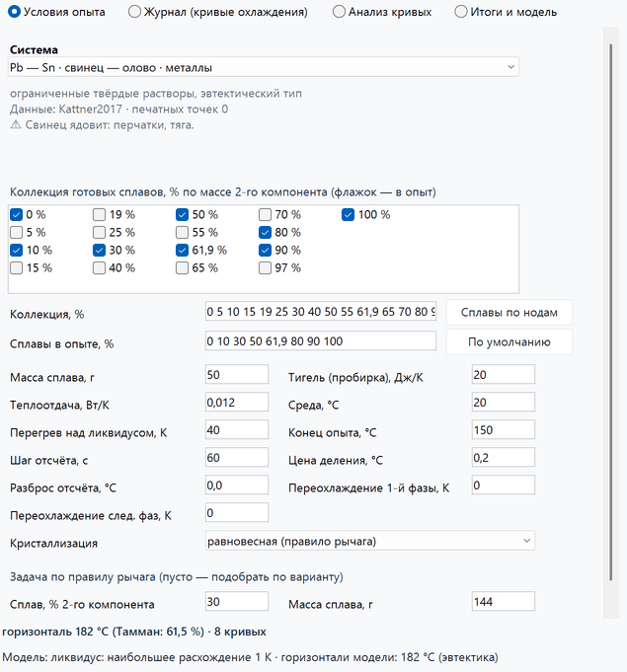Switch to Анализ кривых view
Viewport: 627px width, 672px height.
[339, 12]
